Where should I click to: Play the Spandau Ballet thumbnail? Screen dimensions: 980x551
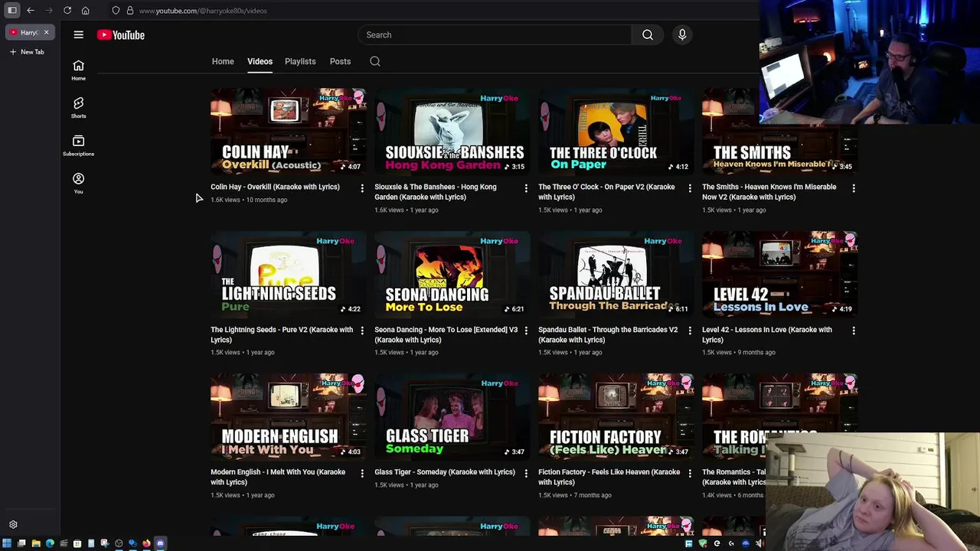(x=616, y=274)
